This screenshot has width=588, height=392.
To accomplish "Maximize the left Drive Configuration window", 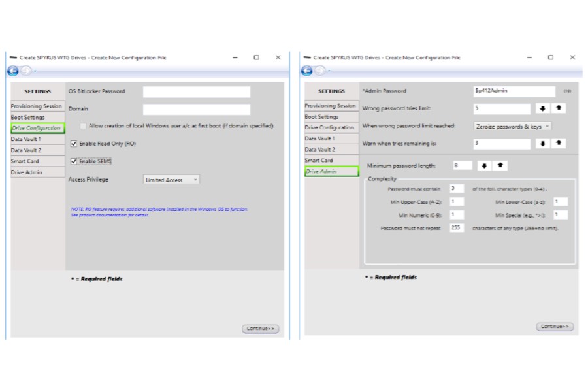I will click(257, 57).
